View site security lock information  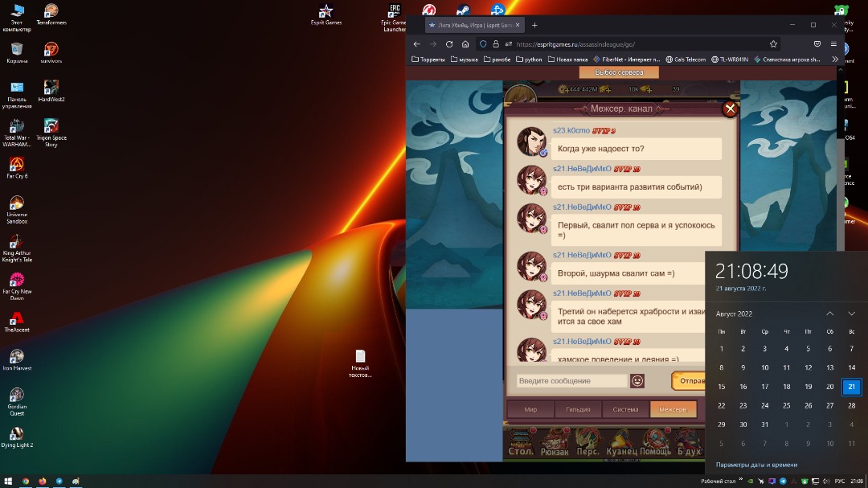496,44
